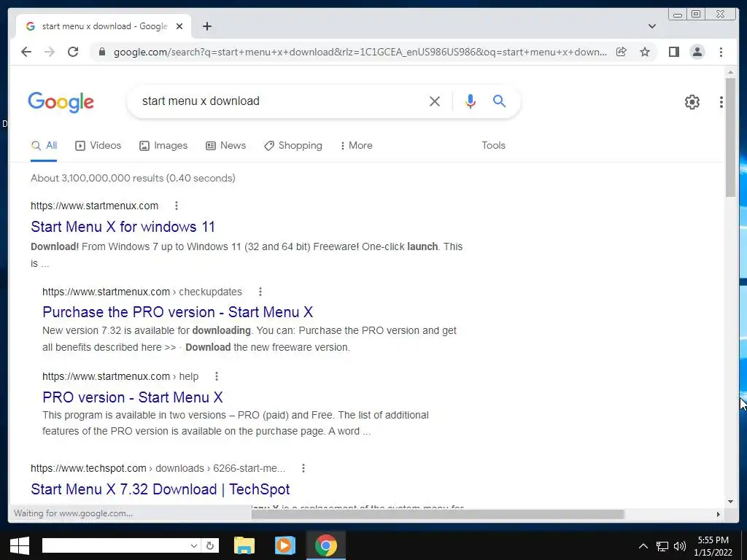Close the 'start menu x download' tab
Image resolution: width=747 pixels, height=560 pixels.
pyautogui.click(x=179, y=26)
